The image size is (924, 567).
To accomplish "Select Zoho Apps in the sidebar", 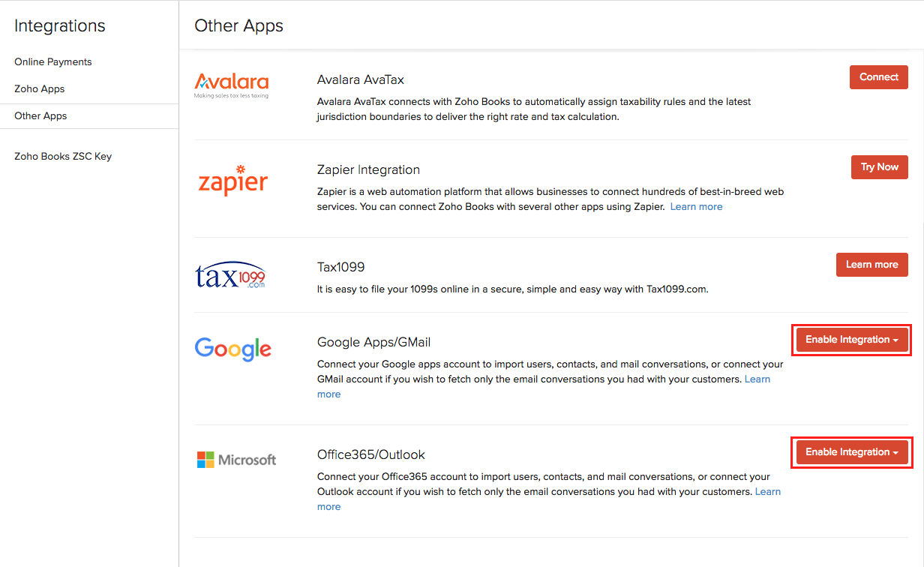I will pyautogui.click(x=39, y=88).
